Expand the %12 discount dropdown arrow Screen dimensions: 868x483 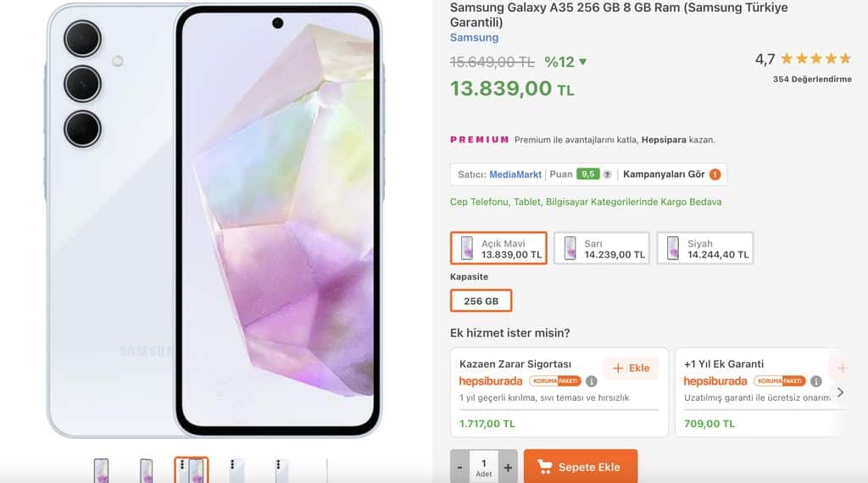(582, 62)
